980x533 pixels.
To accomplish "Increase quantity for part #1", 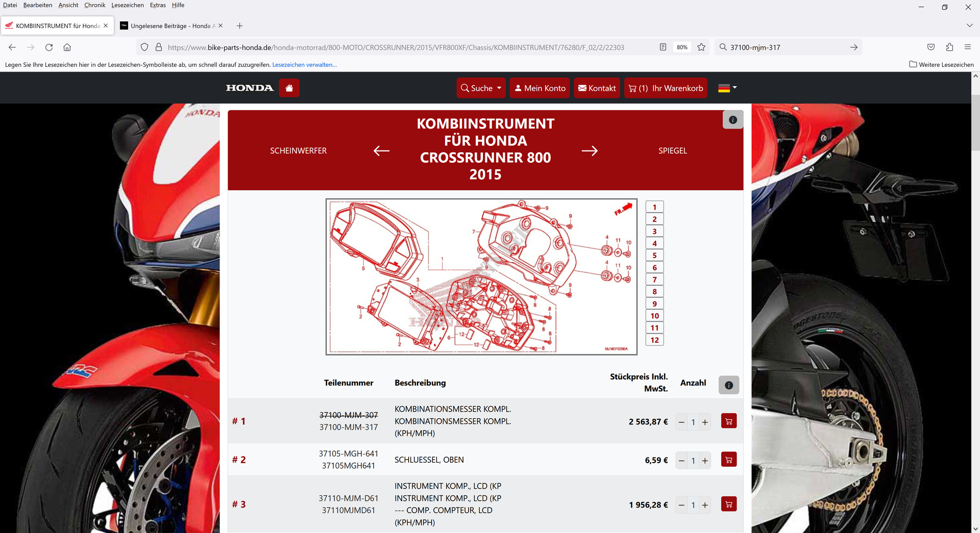I will point(705,422).
